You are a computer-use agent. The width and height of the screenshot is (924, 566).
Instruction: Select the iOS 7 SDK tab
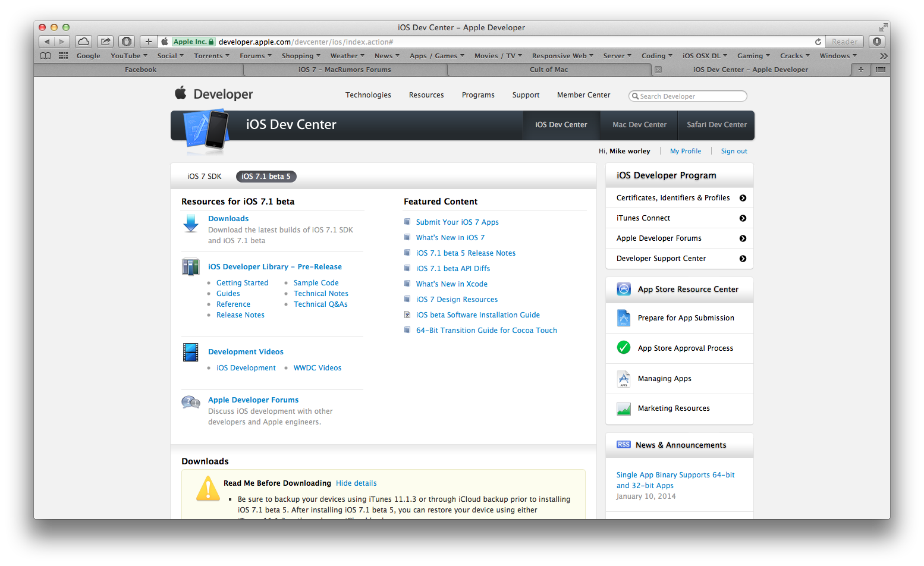click(204, 176)
